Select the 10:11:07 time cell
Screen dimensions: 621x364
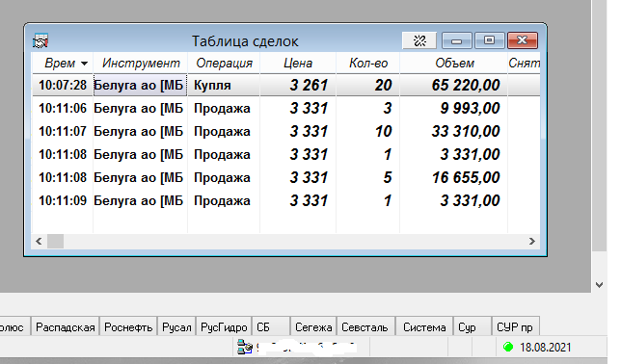coord(63,131)
